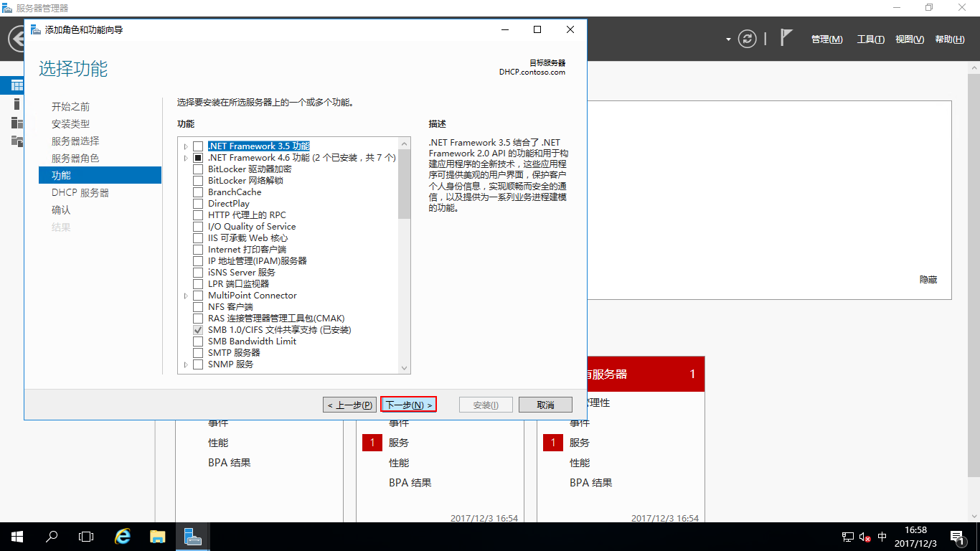Click features list scroll up arrow
This screenshot has width=980, height=551.
click(405, 143)
